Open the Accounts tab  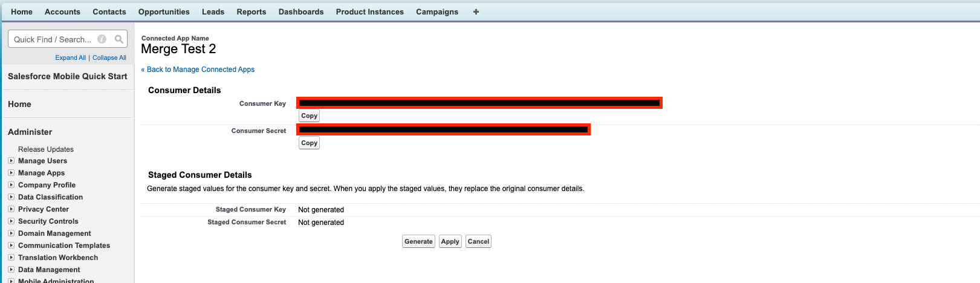(62, 11)
